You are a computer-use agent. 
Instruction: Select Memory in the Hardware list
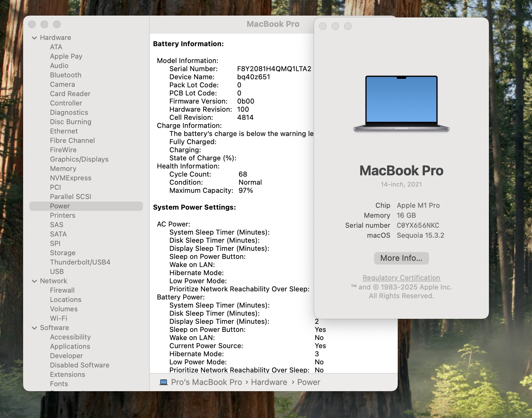(63, 169)
